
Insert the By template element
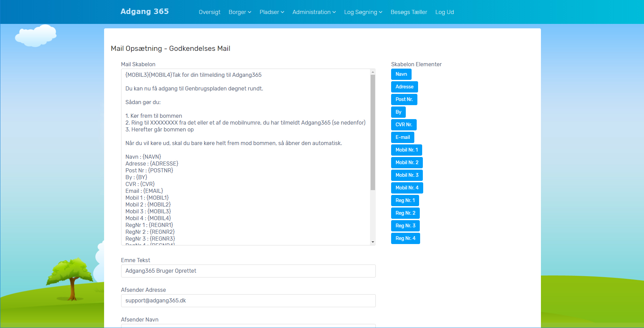pos(398,112)
